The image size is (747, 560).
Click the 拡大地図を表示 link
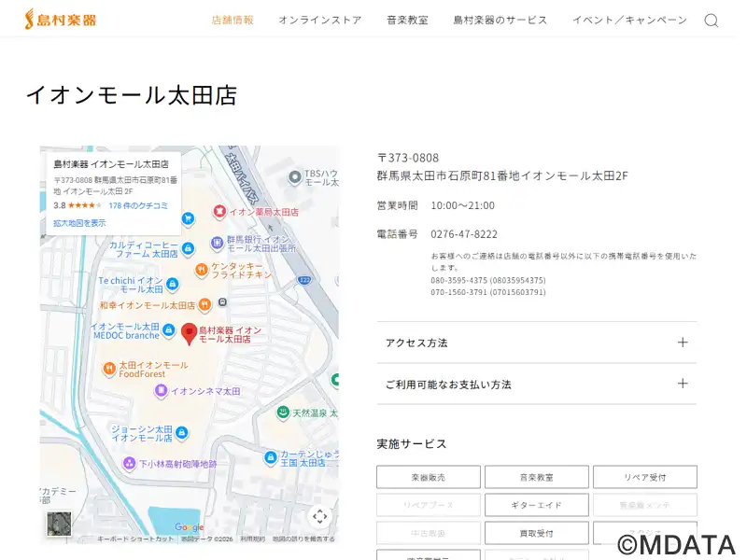79,223
